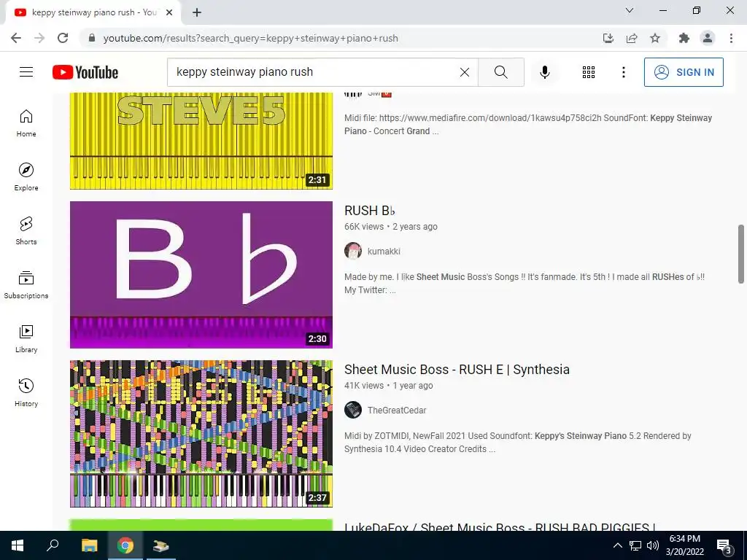
Task: Open the taskbar app right of Chrome
Action: pos(161,545)
